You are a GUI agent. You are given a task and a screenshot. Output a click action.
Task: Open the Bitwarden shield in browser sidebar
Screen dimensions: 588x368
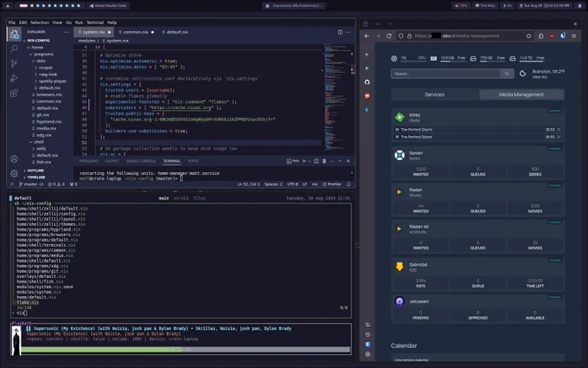pyautogui.click(x=367, y=345)
